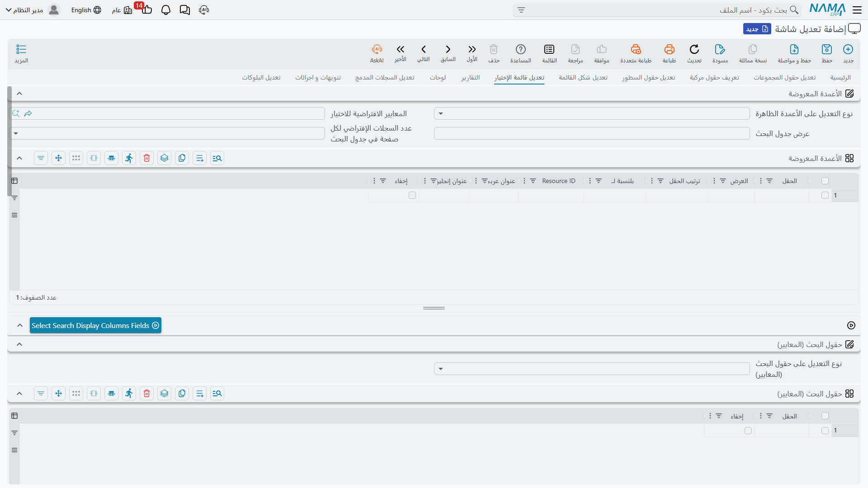Toggle the إخفاء checkbox in displayed columns row
Image resolution: width=868 pixels, height=488 pixels.
pos(412,195)
